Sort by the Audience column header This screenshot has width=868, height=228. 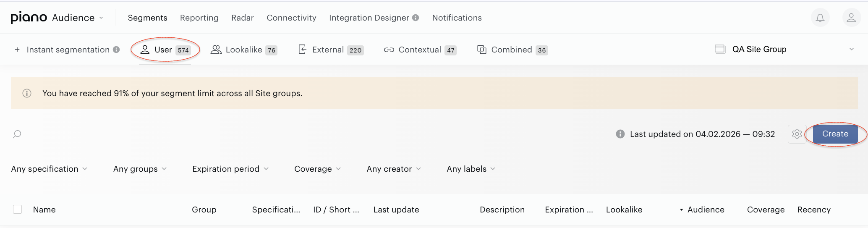(706, 210)
